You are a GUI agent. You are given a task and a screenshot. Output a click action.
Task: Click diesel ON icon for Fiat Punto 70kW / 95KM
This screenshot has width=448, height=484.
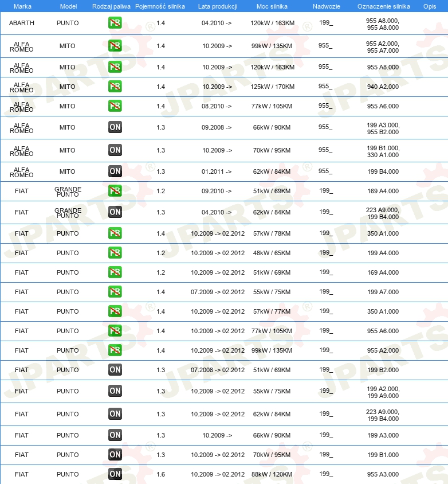click(115, 454)
